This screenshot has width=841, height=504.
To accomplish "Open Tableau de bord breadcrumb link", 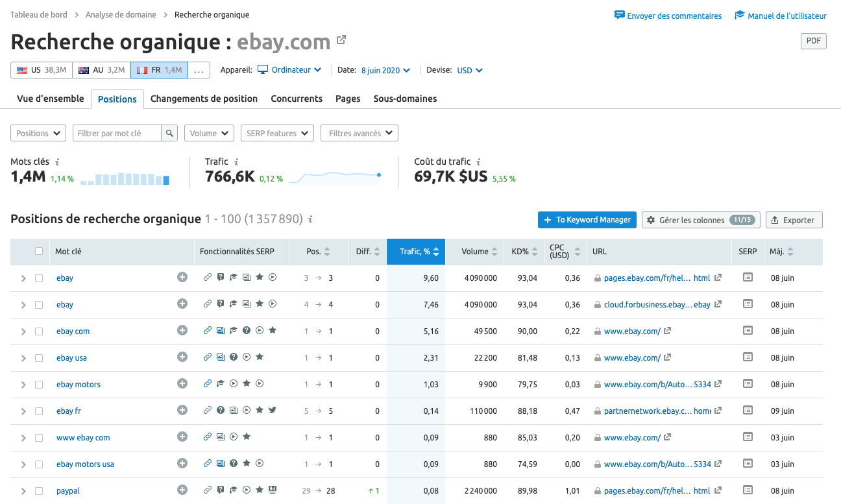I will click(38, 14).
